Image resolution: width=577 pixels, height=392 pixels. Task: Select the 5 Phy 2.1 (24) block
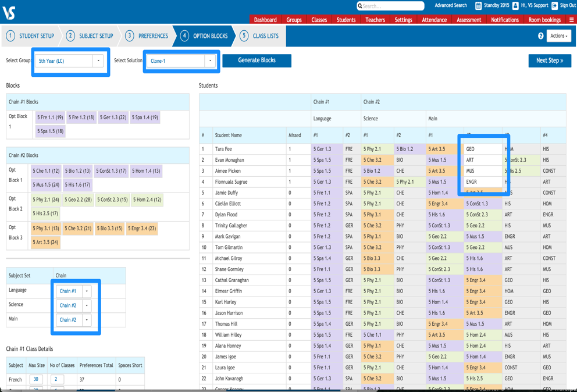tap(46, 199)
